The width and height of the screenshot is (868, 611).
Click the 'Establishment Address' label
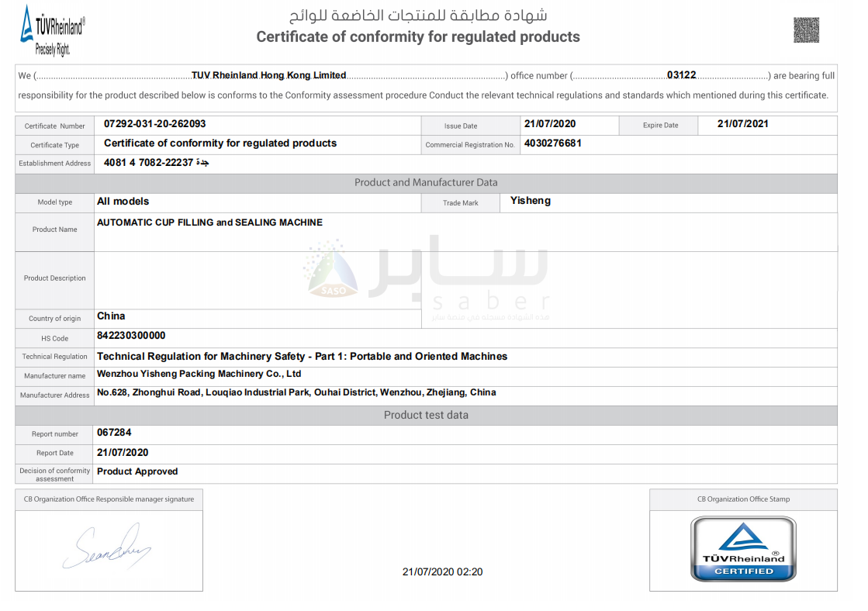click(55, 164)
